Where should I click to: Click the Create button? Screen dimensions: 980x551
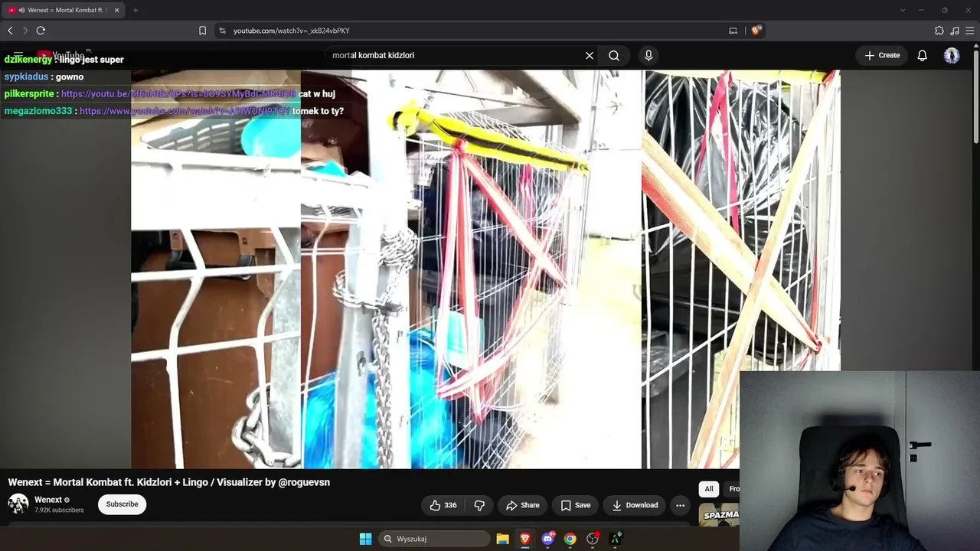pyautogui.click(x=882, y=55)
